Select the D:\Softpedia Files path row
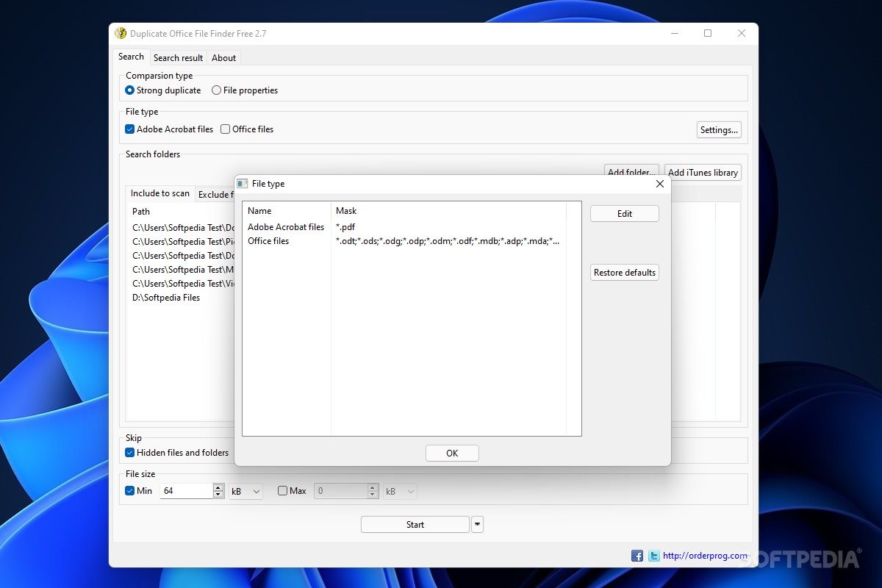Image resolution: width=882 pixels, height=588 pixels. coord(166,298)
